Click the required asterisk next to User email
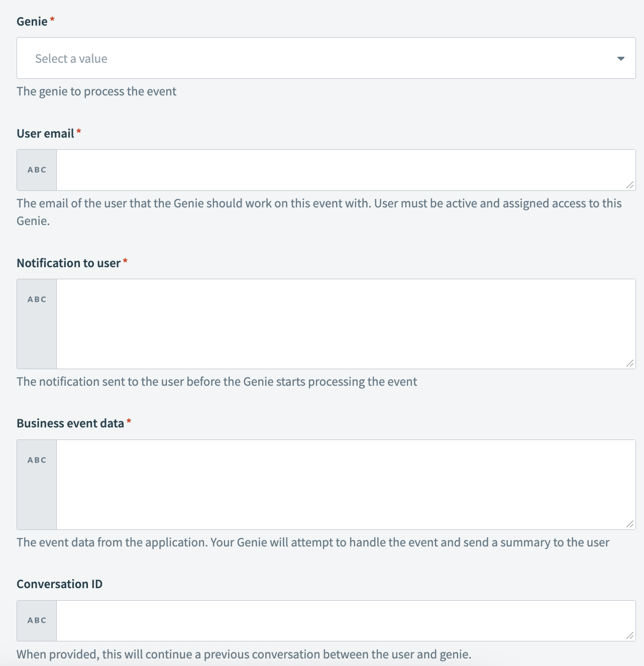Screen dimensions: 644x666 click(79, 132)
